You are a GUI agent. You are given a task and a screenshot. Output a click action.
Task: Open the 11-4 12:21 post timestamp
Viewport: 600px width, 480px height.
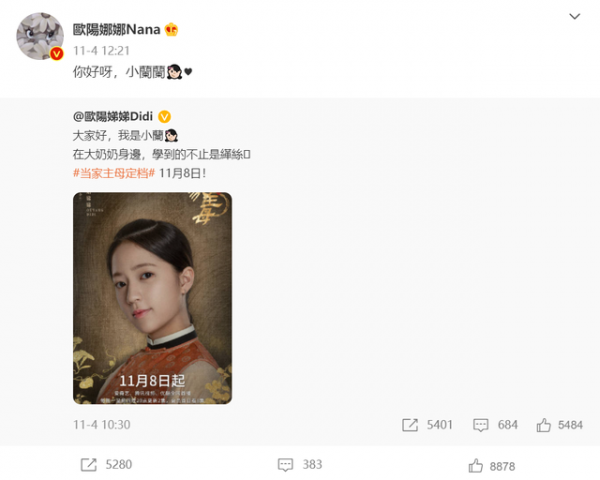(x=101, y=51)
